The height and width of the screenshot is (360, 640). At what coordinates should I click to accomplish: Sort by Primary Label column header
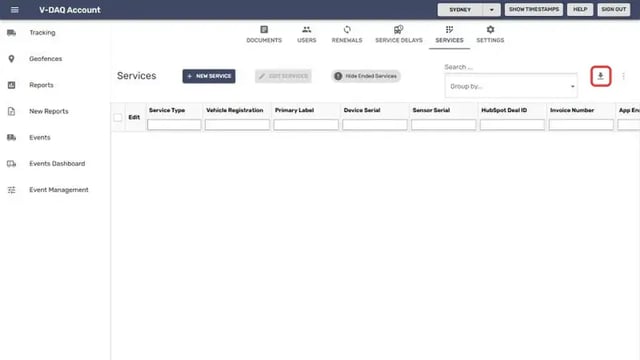pos(294,110)
